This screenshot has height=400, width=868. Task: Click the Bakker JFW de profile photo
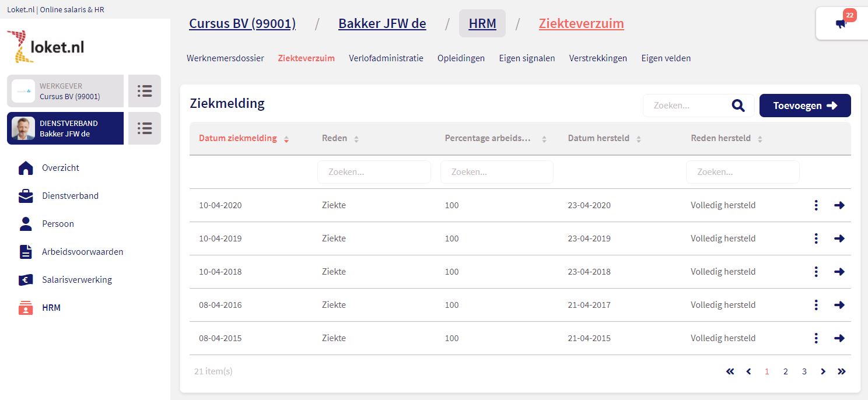coord(23,128)
